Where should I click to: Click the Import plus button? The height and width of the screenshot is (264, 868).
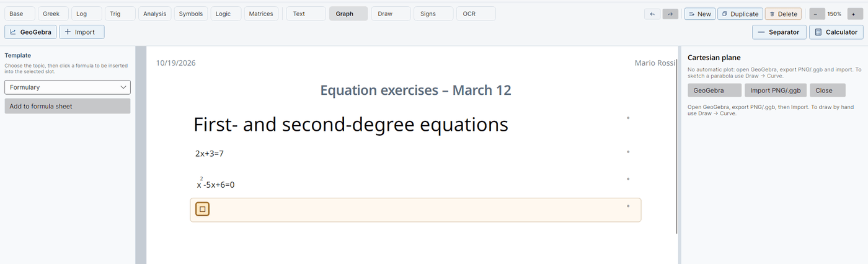pyautogui.click(x=82, y=32)
